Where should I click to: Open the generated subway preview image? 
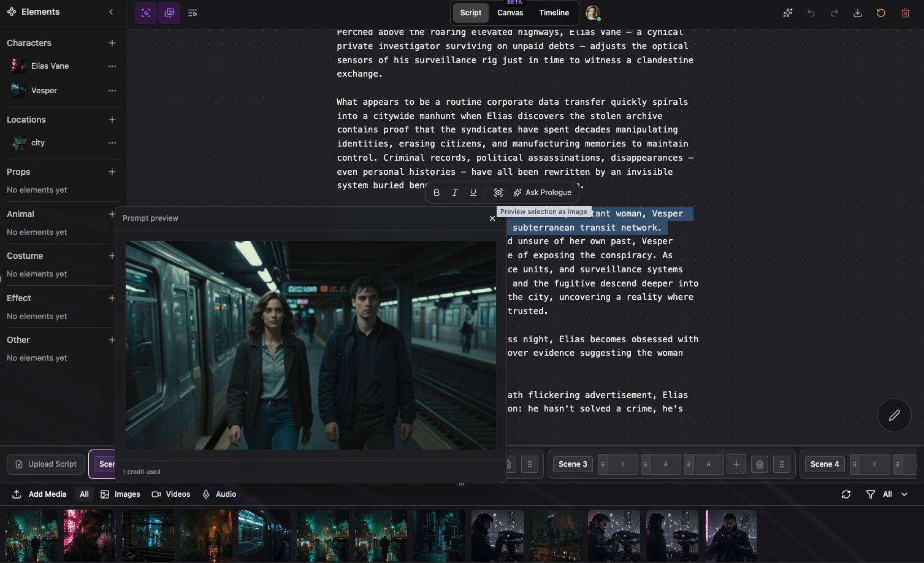[311, 345]
